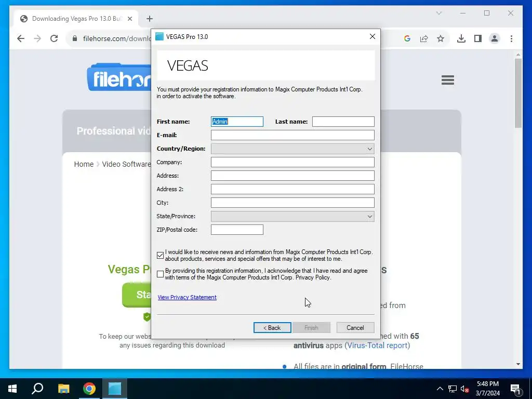Image resolution: width=532 pixels, height=399 pixels.
Task: Open View Privacy Statement link
Action: click(187, 297)
